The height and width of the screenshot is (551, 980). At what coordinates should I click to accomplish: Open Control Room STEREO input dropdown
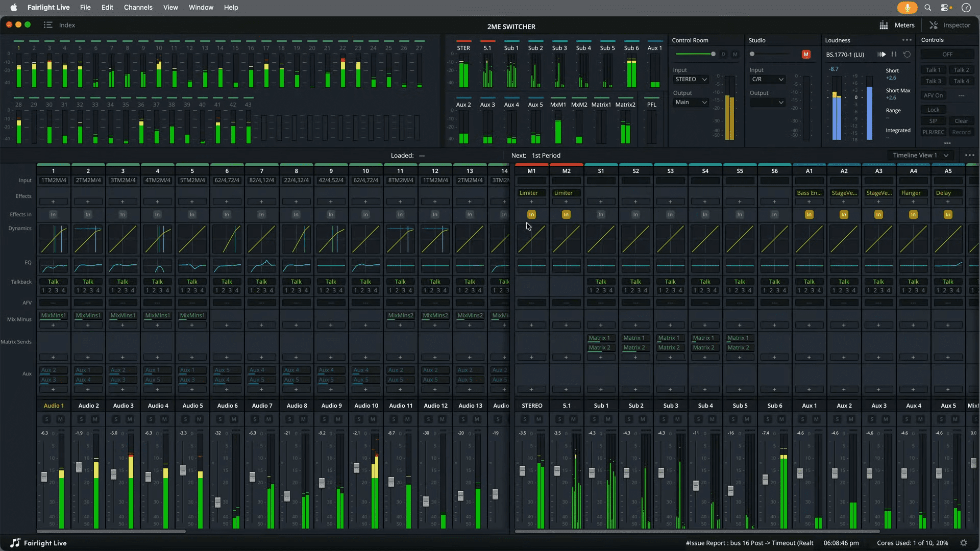[691, 80]
